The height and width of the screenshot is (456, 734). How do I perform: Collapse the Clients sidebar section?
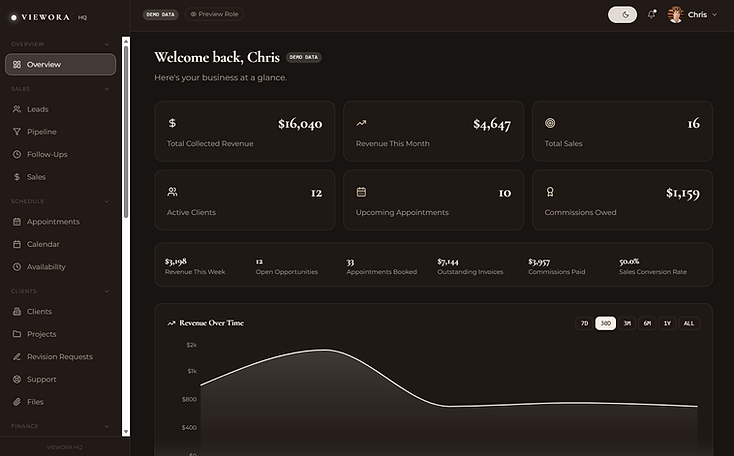(x=107, y=291)
